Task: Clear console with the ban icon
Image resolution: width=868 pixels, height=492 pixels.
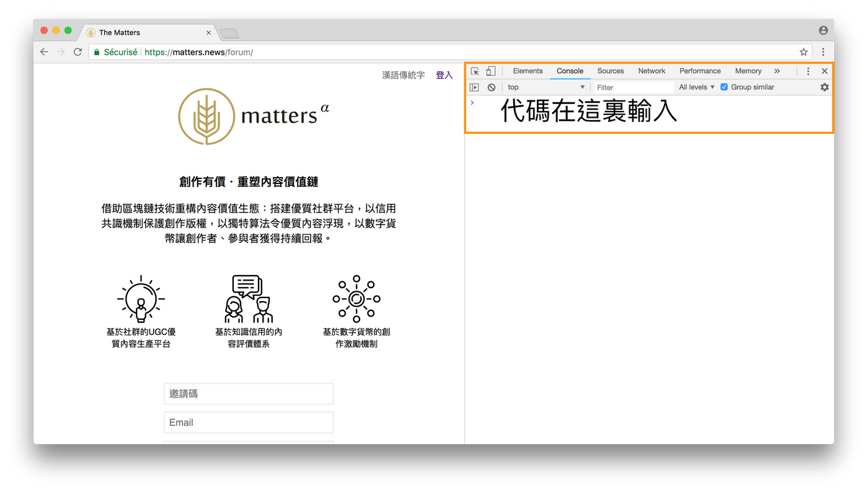Action: [x=492, y=87]
